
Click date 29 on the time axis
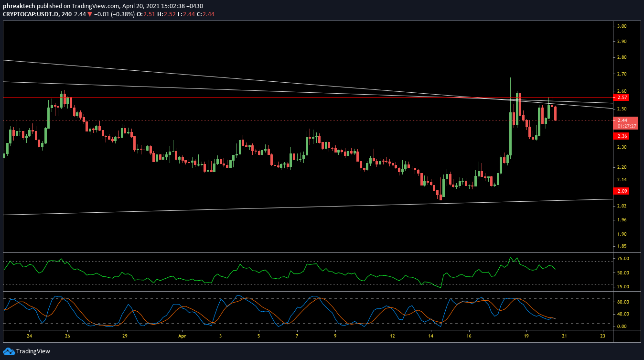(x=125, y=336)
